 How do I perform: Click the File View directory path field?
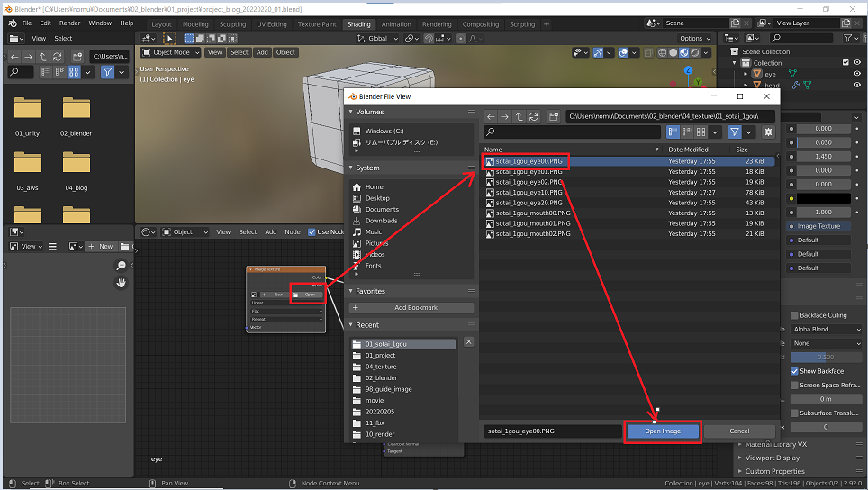[x=671, y=116]
